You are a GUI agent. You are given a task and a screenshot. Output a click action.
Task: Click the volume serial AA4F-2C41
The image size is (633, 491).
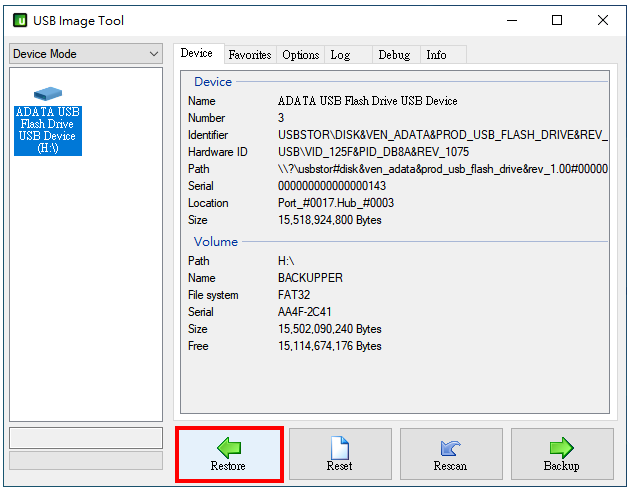coord(304,312)
